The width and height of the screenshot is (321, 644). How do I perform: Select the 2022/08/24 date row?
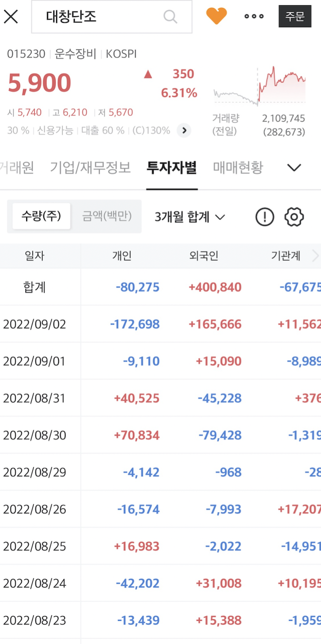pyautogui.click(x=160, y=583)
